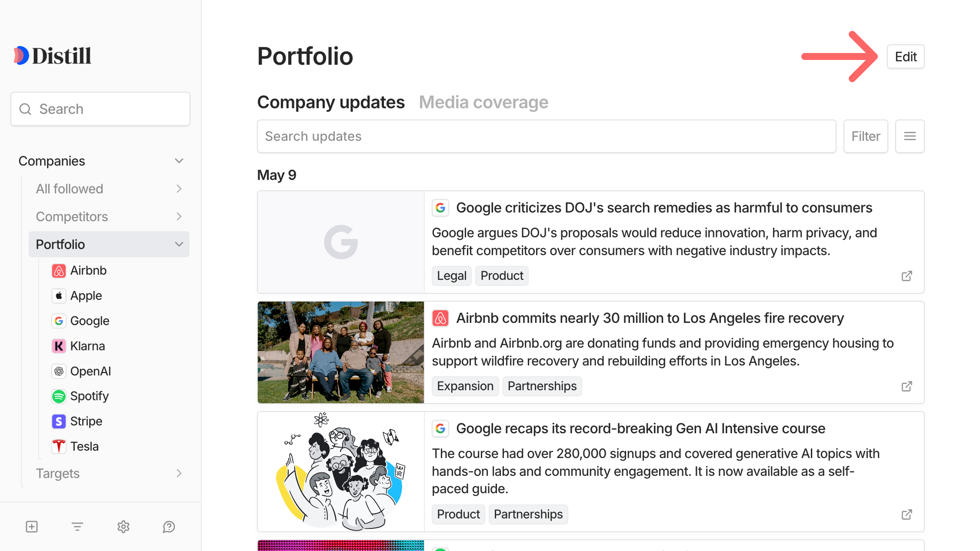Open the Tesla company feed
The height and width of the screenshot is (551, 980).
(84, 446)
